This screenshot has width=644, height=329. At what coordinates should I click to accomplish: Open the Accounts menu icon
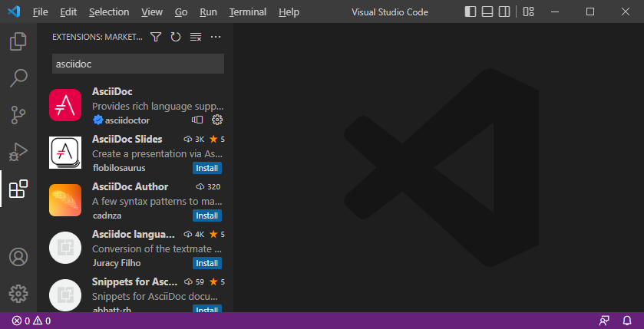[x=18, y=257]
